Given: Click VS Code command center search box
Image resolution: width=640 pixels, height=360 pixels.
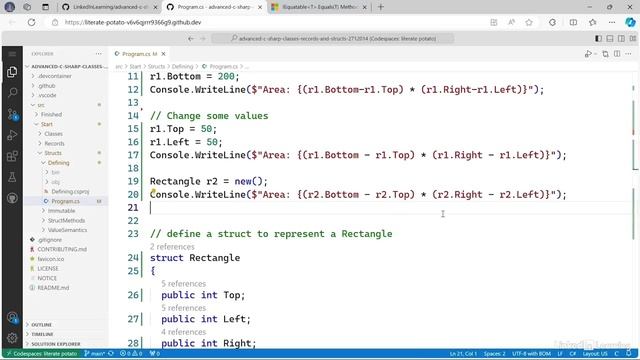Looking at the screenshot, I should point(333,38).
